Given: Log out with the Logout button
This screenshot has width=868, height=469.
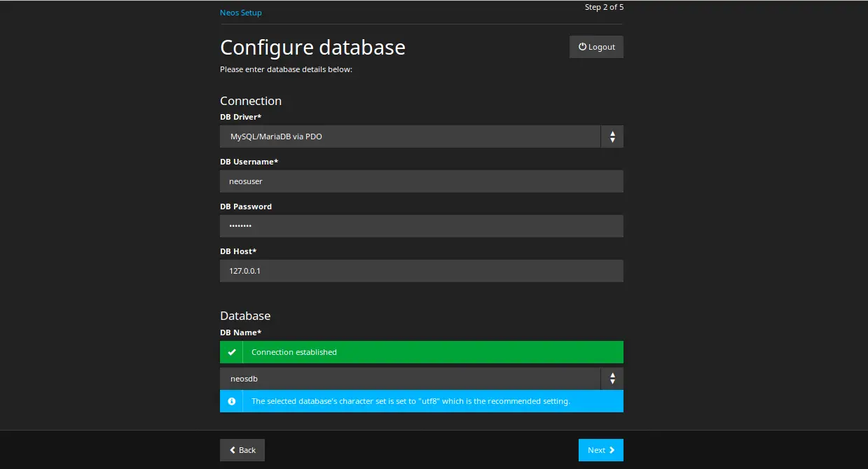Looking at the screenshot, I should tap(596, 47).
